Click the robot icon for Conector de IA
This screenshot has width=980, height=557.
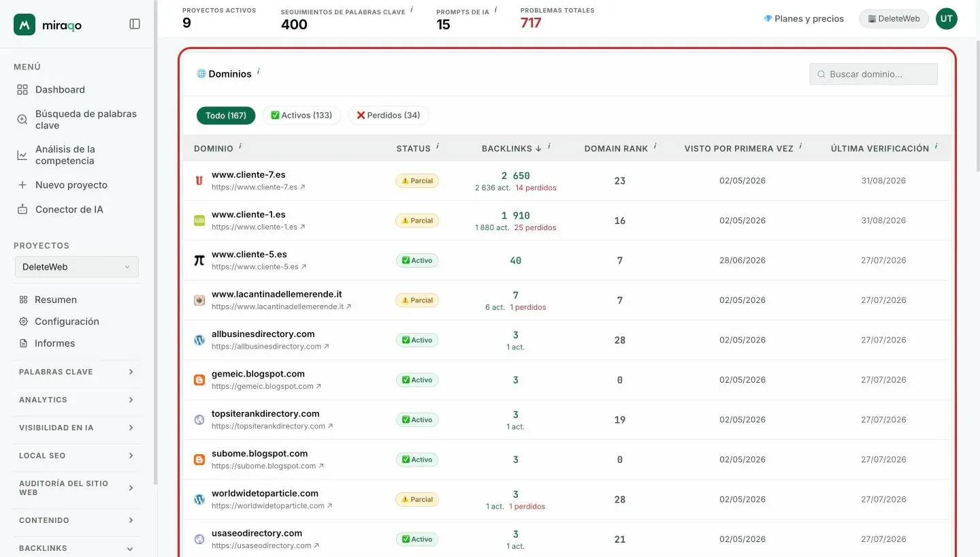point(22,209)
